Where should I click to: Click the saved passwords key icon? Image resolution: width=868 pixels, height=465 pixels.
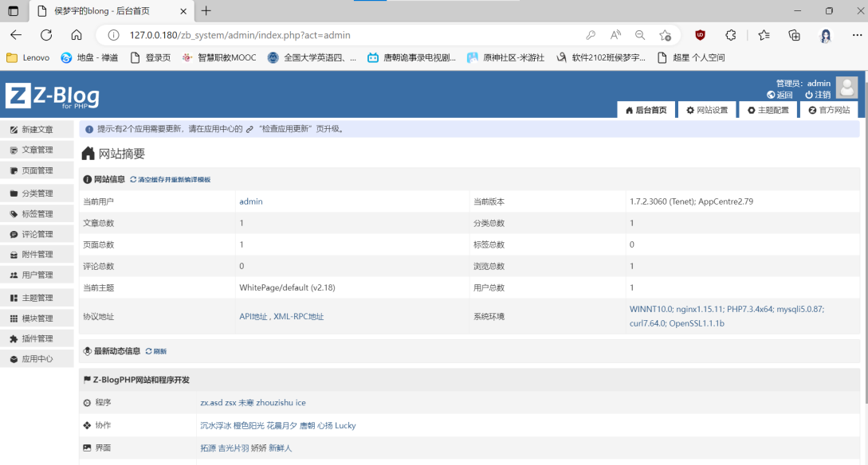point(591,35)
